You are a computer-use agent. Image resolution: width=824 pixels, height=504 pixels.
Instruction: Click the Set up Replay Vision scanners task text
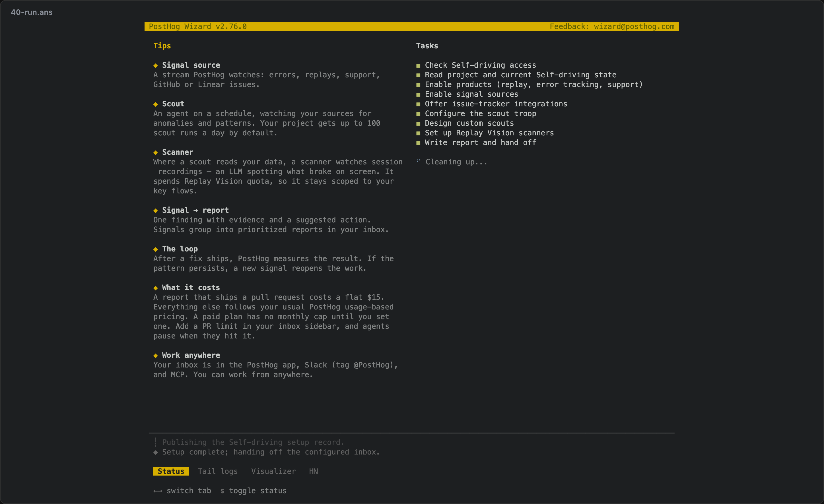coord(489,133)
